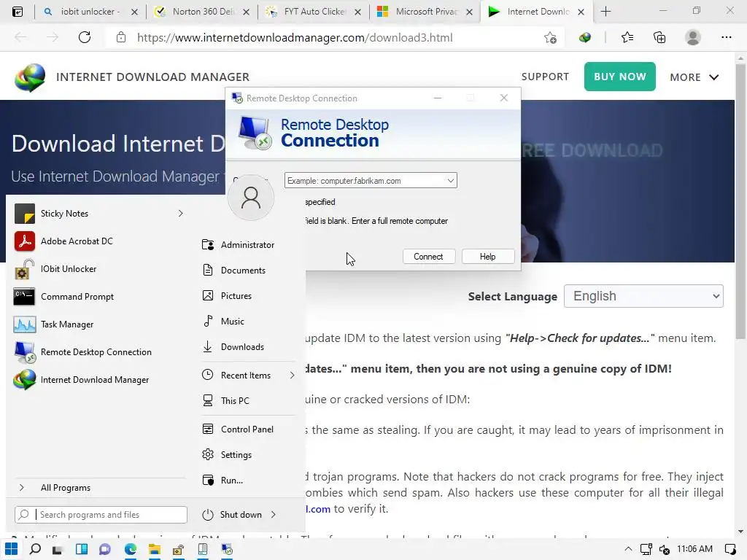
Task: Open the Computer name combo box dropdown
Action: (x=450, y=181)
